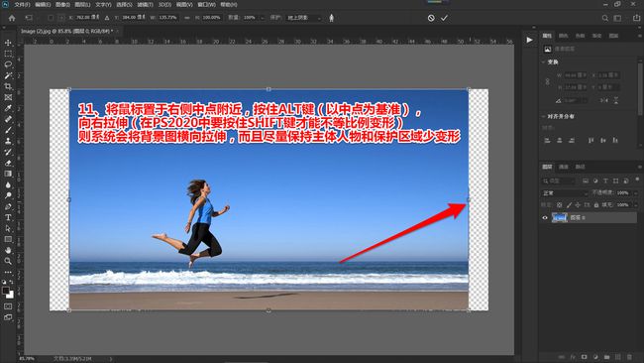Open the Properties panel flyout menu
Viewport: 644px width, 363px height.
(639, 36)
